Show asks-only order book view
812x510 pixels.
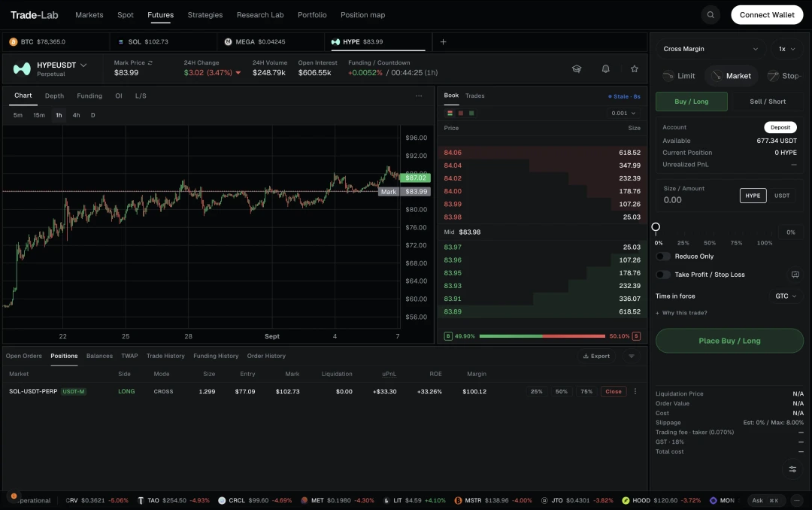pyautogui.click(x=460, y=113)
